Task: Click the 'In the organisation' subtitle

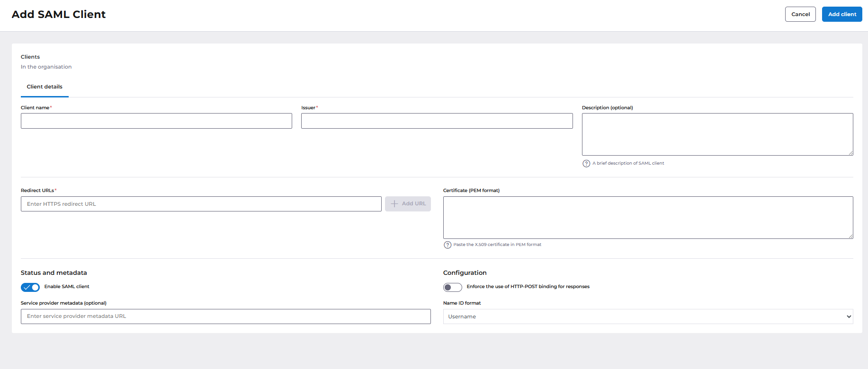Action: (46, 67)
